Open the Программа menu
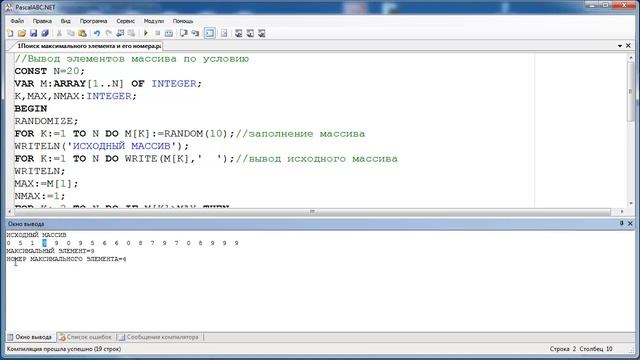Viewport: 640px width, 360px height. click(x=93, y=21)
